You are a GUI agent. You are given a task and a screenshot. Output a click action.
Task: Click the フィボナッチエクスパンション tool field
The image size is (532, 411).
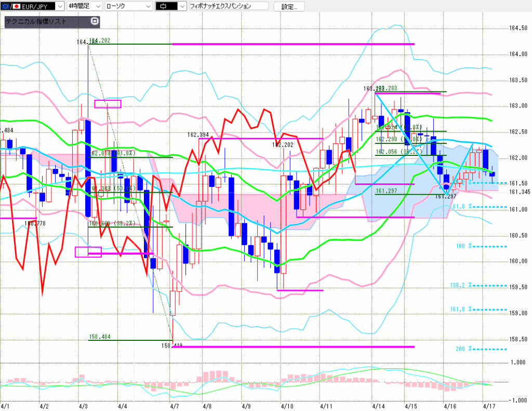point(229,6)
